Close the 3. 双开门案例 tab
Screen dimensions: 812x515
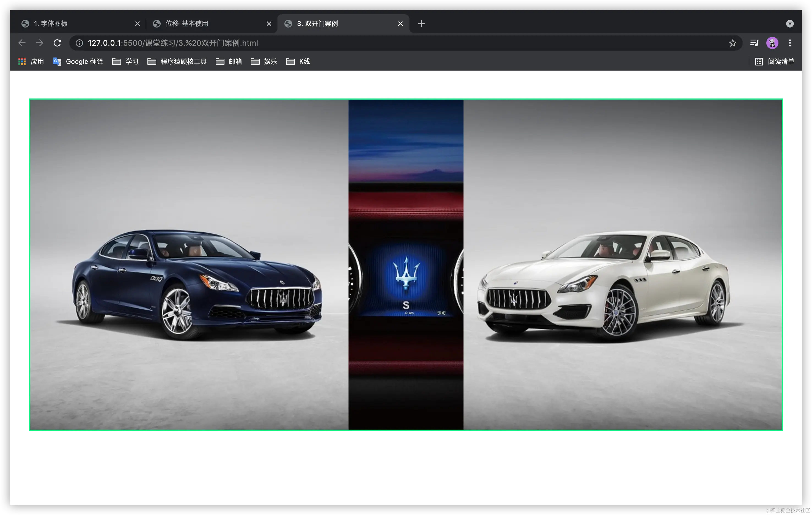[400, 24]
